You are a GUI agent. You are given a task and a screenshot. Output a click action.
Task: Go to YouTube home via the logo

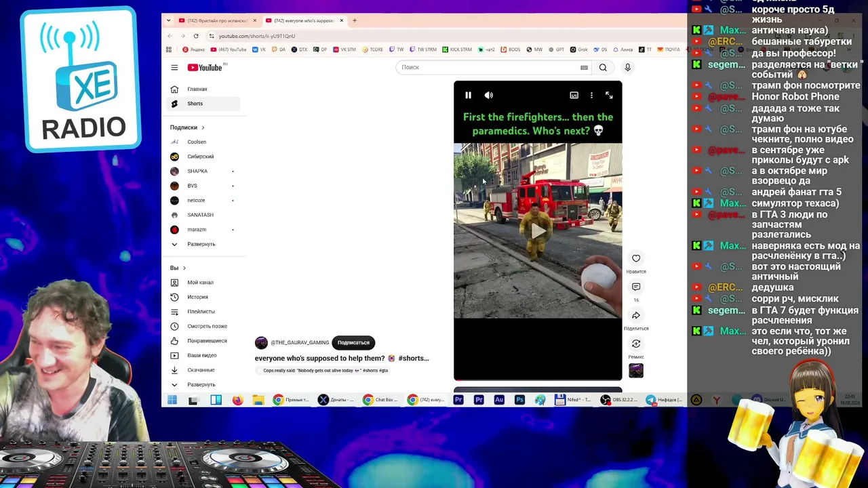pyautogui.click(x=205, y=67)
